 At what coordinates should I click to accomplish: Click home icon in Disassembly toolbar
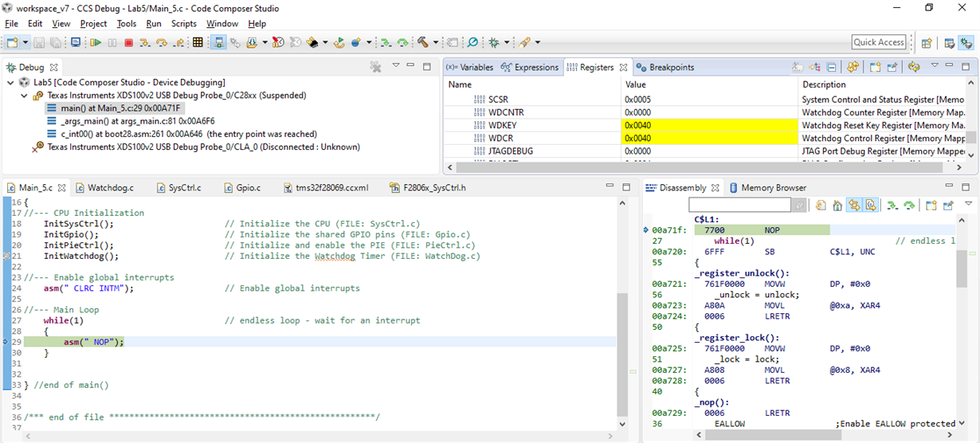pos(837,206)
